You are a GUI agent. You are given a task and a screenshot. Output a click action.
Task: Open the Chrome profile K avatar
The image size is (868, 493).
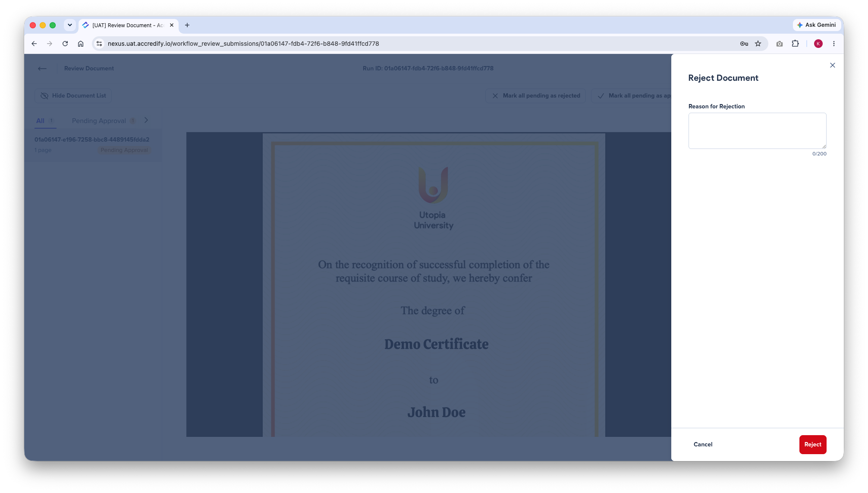[818, 44]
